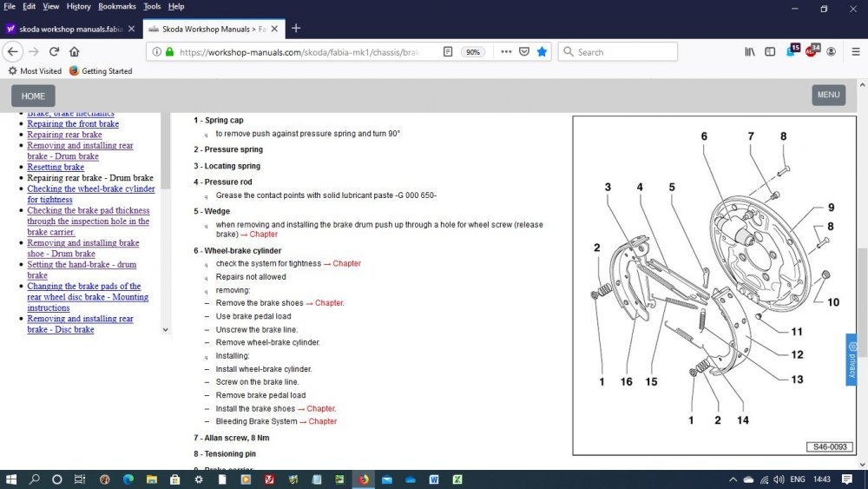This screenshot has height=489, width=868.
Task: Click the address bar URL
Action: click(x=299, y=52)
